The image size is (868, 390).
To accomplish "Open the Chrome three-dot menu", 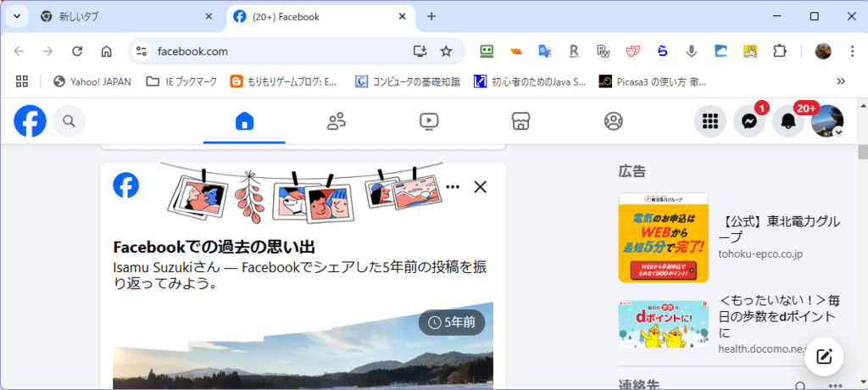I will point(853,52).
